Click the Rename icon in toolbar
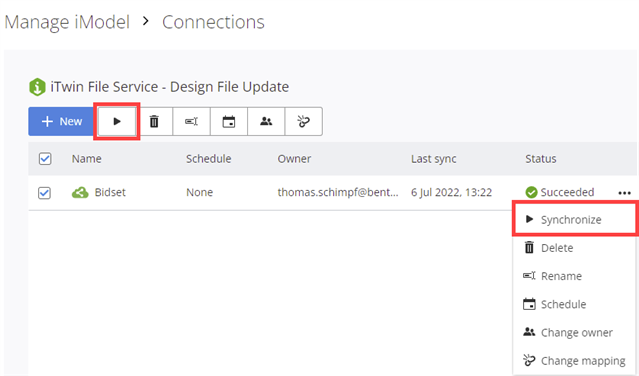This screenshot has height=376, width=639. tap(192, 121)
